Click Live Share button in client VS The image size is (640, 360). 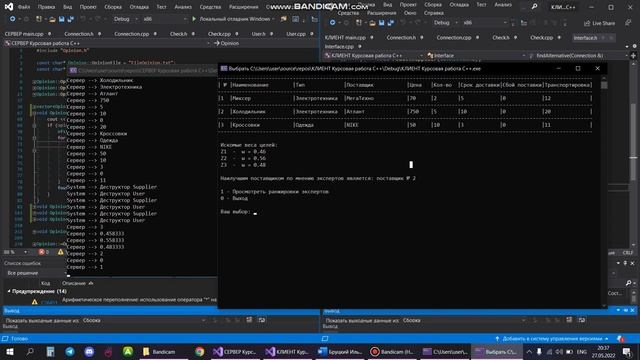[x=600, y=23]
